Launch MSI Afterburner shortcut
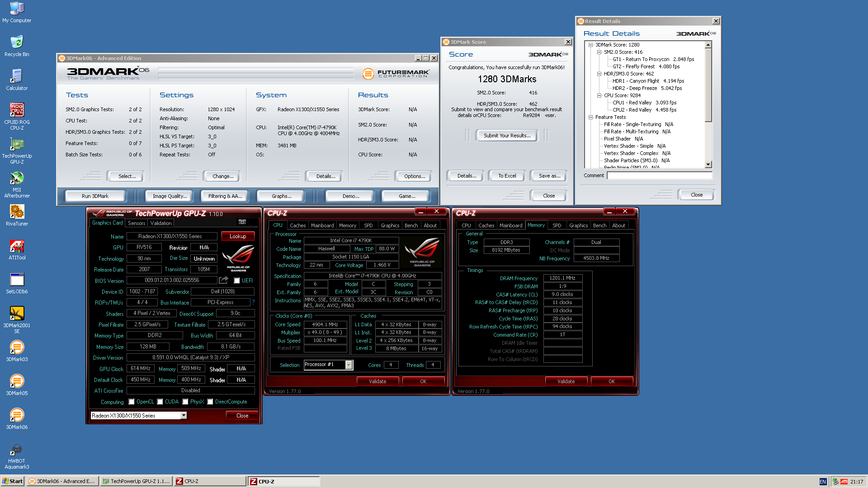This screenshot has height=488, width=868. coord(17,184)
